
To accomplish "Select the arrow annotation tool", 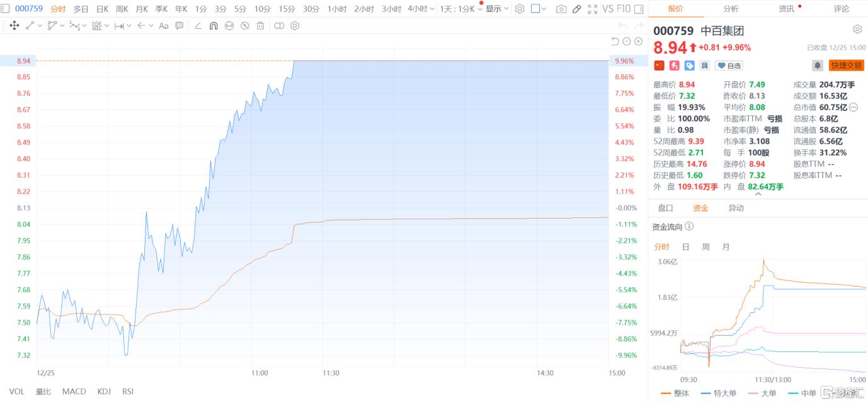I will (141, 26).
